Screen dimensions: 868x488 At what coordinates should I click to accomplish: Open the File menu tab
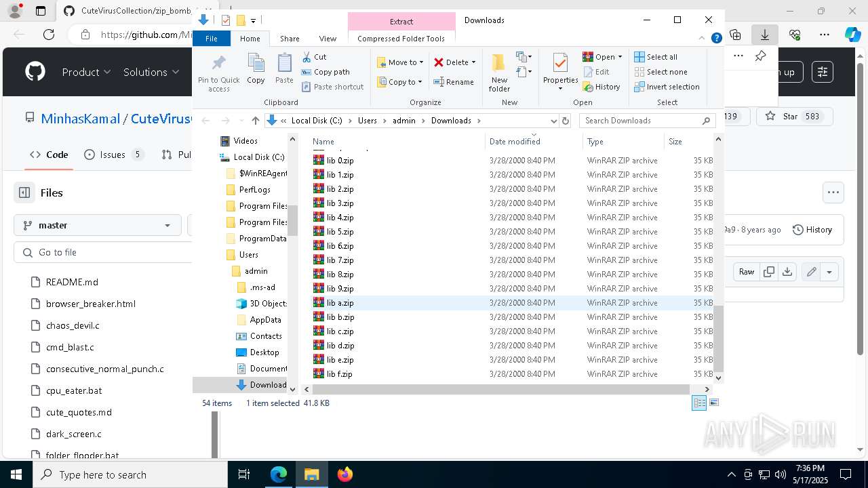pos(212,39)
